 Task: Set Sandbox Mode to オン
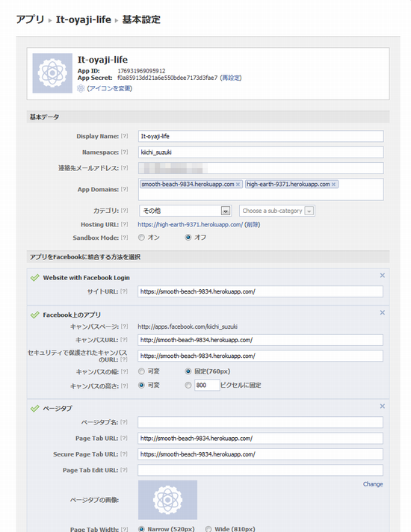(x=141, y=238)
